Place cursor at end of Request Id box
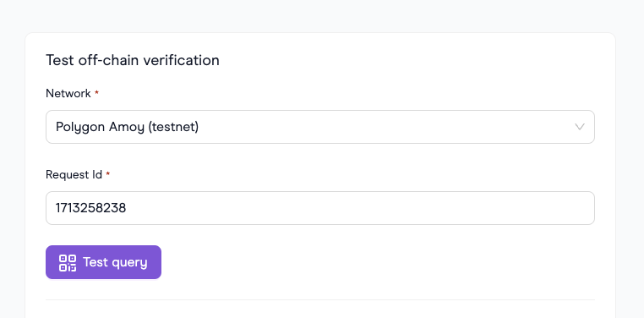The image size is (644, 318). tap(575, 208)
